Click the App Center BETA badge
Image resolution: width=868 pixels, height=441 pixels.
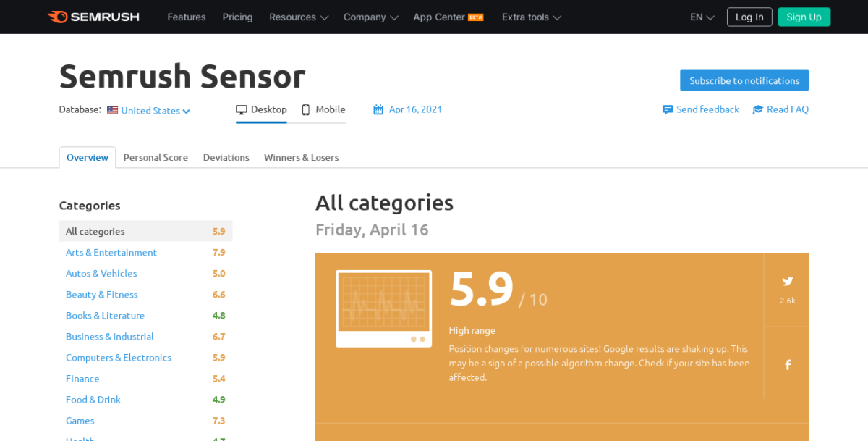pyautogui.click(x=477, y=16)
